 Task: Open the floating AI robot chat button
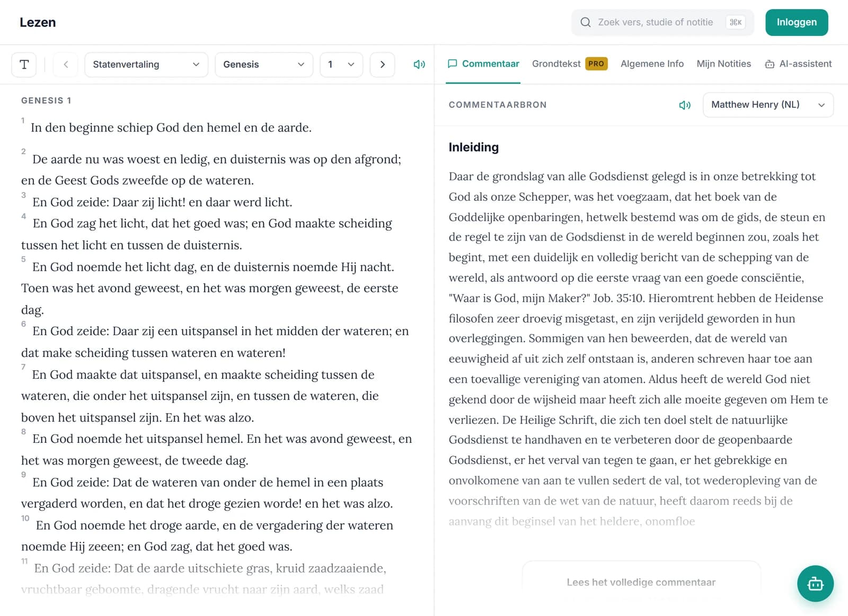pos(815,584)
